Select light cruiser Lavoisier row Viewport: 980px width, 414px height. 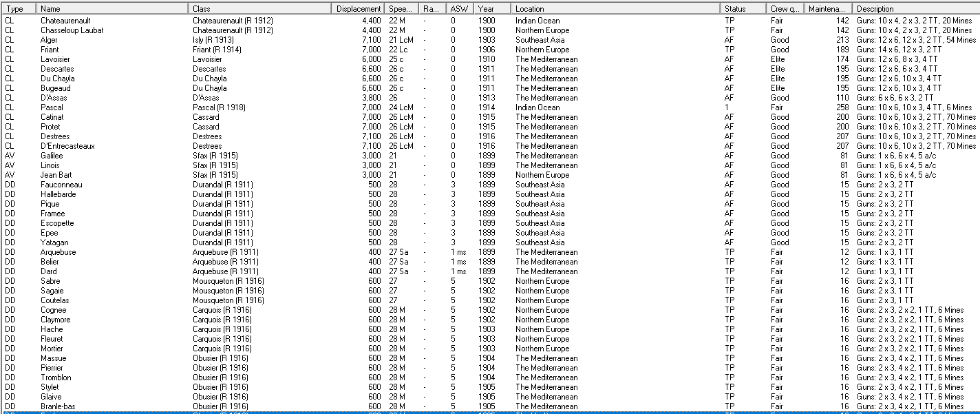point(55,59)
